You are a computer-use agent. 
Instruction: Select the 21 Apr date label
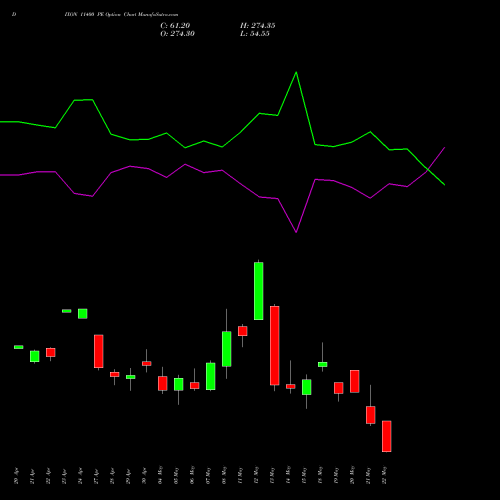(x=33, y=476)
